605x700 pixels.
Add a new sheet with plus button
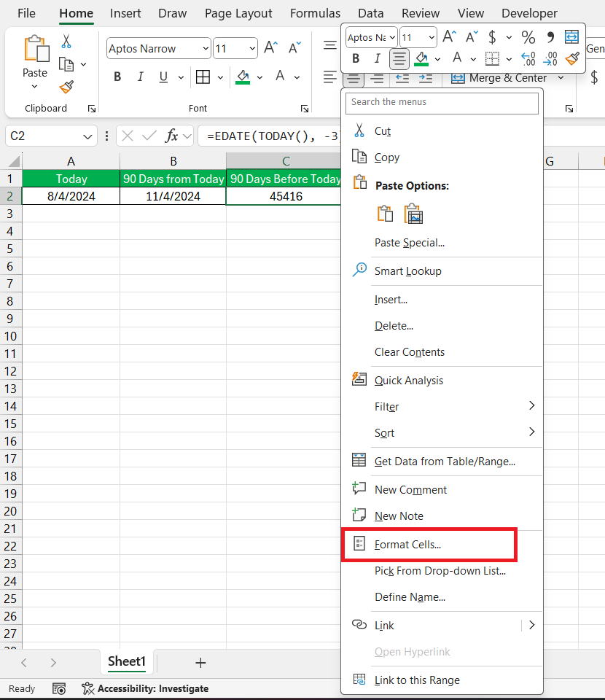[x=200, y=663]
